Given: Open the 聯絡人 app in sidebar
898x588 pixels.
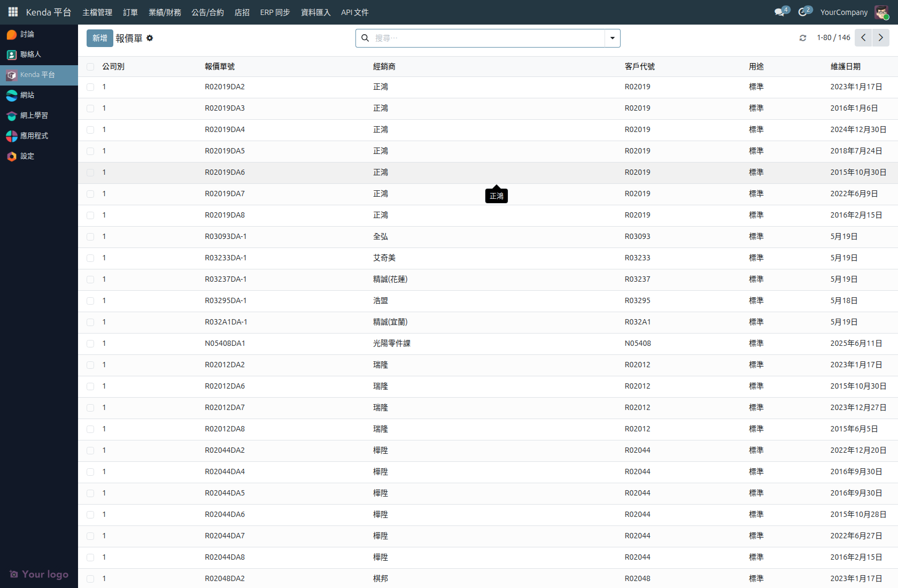Looking at the screenshot, I should (39, 55).
